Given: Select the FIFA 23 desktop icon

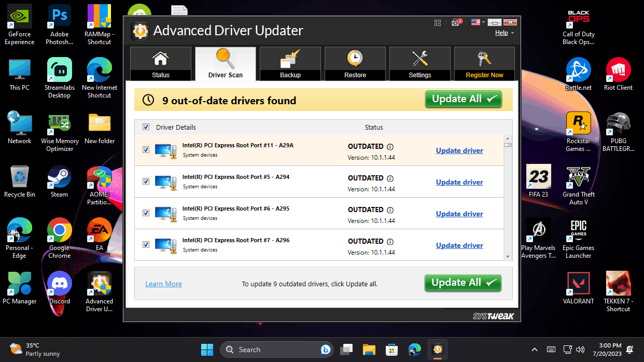Looking at the screenshot, I should [538, 182].
